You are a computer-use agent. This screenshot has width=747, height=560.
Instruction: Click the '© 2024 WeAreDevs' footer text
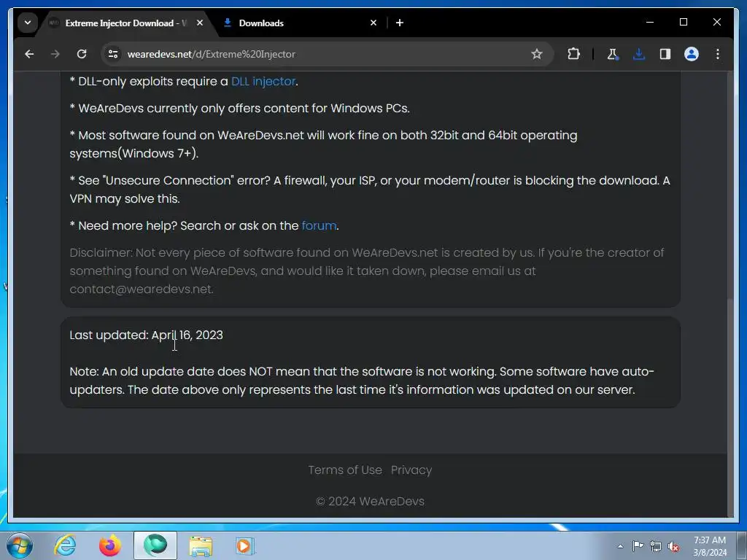point(370,502)
